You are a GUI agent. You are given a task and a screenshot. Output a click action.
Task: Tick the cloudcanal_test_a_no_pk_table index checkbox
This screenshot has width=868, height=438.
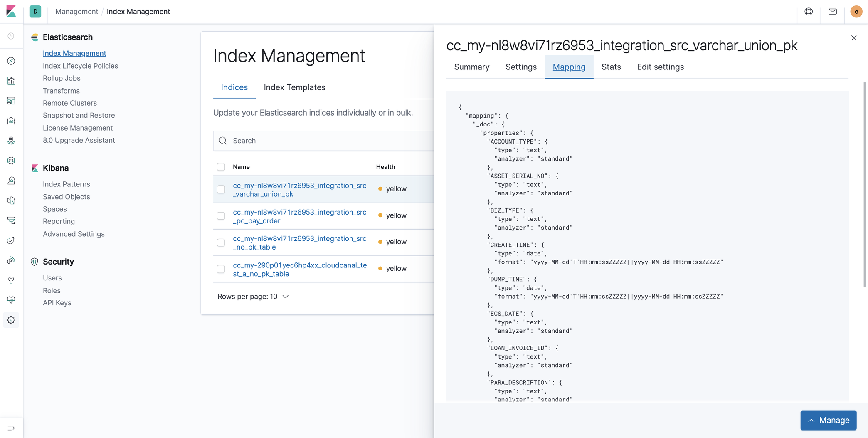point(221,269)
